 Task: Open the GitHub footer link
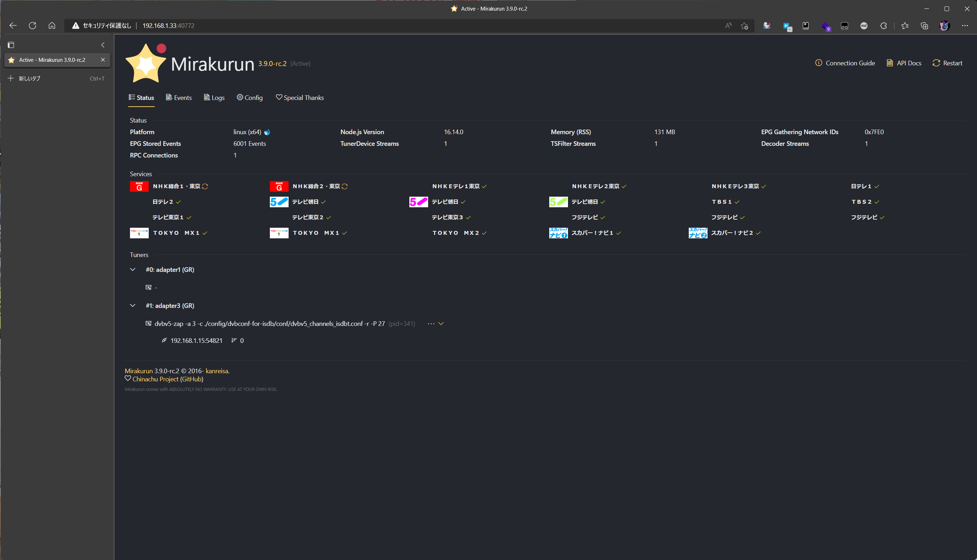191,379
